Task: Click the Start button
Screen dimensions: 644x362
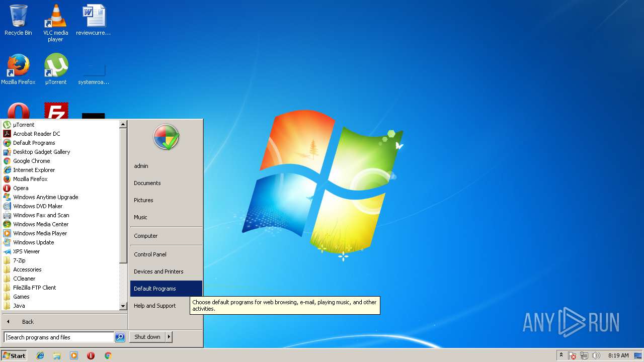Action: pos(14,355)
